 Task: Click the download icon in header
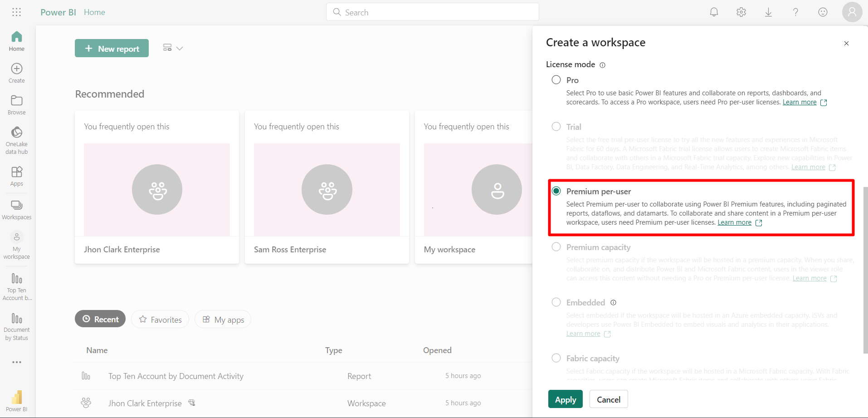coord(768,12)
